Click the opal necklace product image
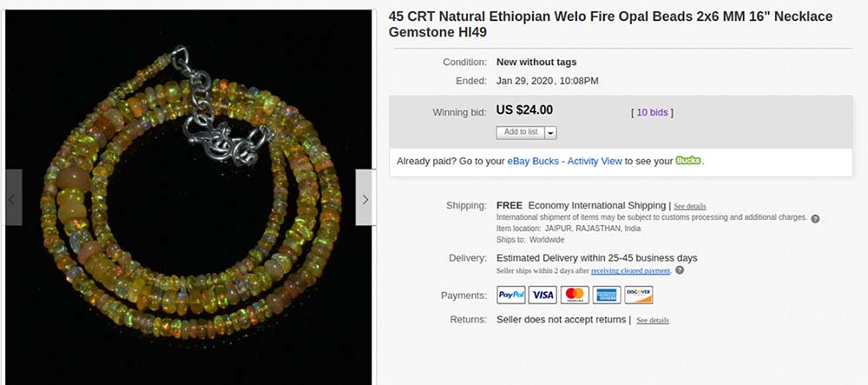Viewport: 868px width, 385px height. pyautogui.click(x=188, y=196)
